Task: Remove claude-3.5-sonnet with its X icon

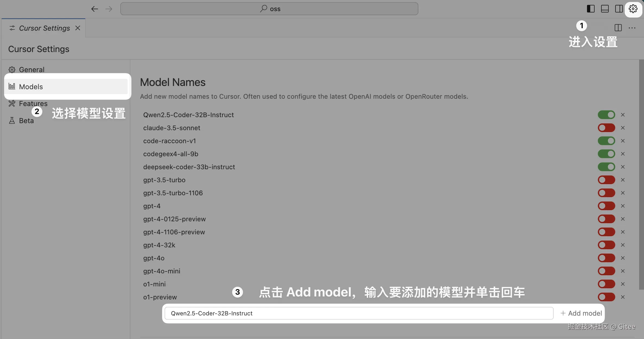Action: click(x=623, y=128)
